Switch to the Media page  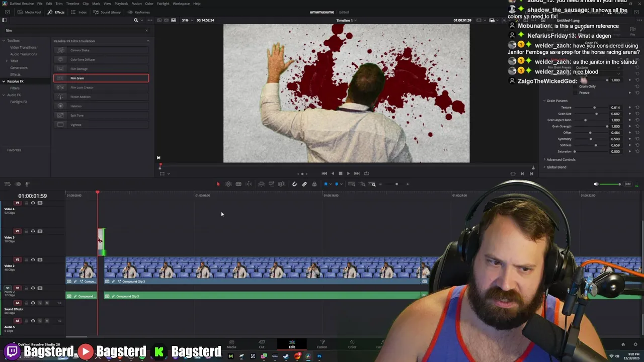pos(231,344)
